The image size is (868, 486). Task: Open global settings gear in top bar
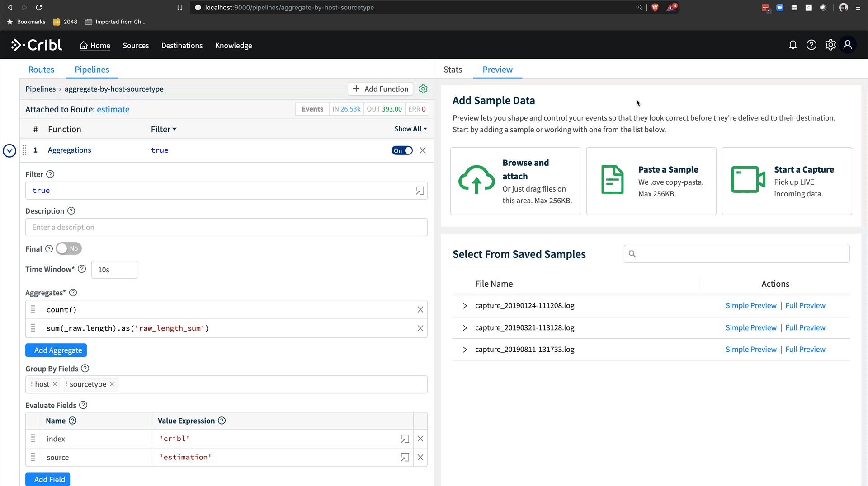[830, 45]
